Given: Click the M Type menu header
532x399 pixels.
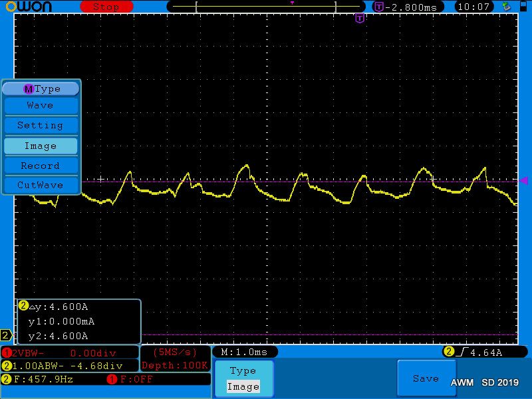Looking at the screenshot, I should [41, 88].
